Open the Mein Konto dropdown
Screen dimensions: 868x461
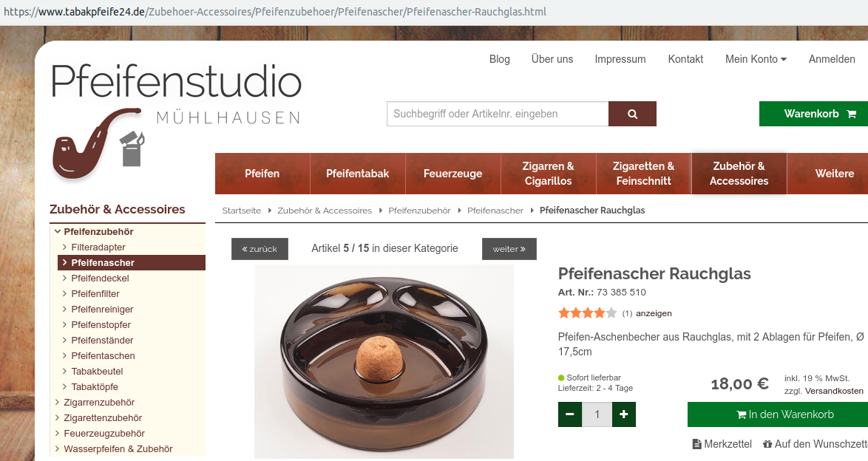[x=756, y=59]
